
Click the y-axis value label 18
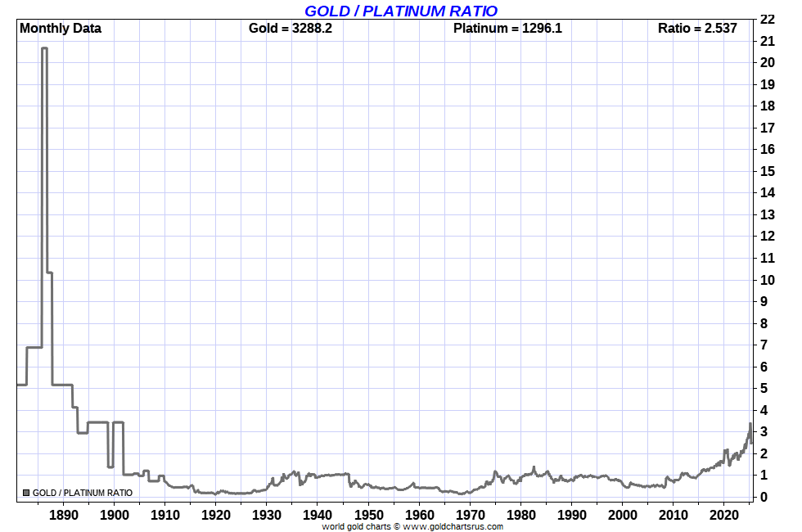(x=768, y=106)
